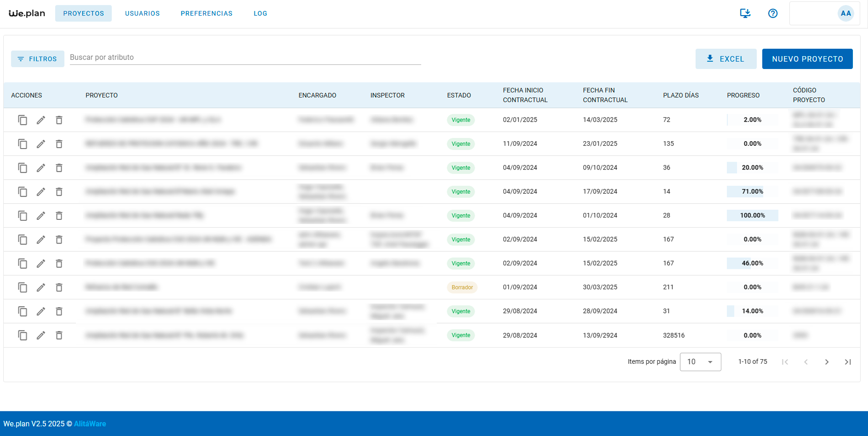Screen dimensions: 868x436
Task: Open the Preferencias tab
Action: [206, 13]
